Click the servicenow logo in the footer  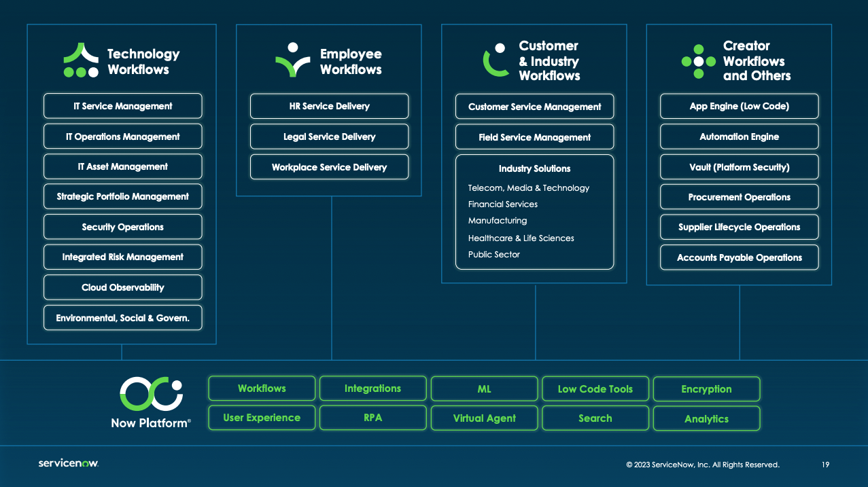68,465
